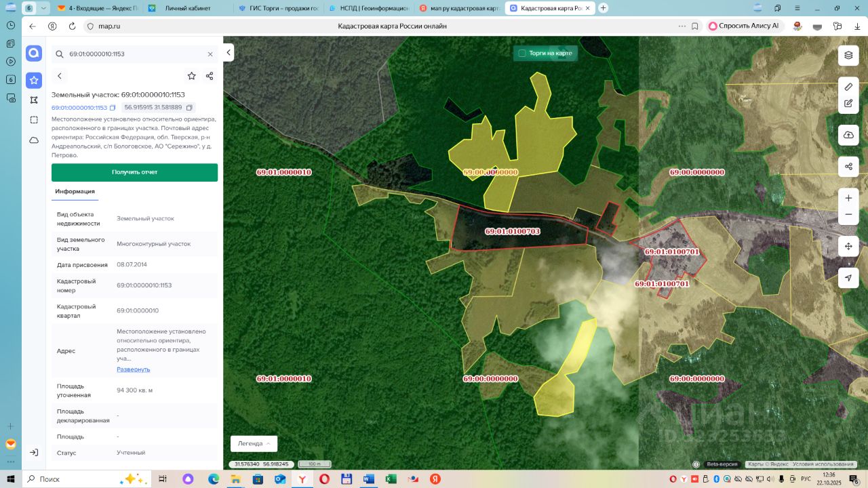Select the Информация tab
The height and width of the screenshot is (488, 868).
(x=75, y=192)
